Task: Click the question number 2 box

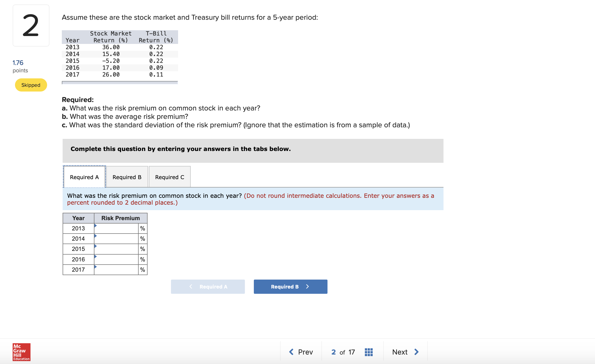Action: (31, 26)
